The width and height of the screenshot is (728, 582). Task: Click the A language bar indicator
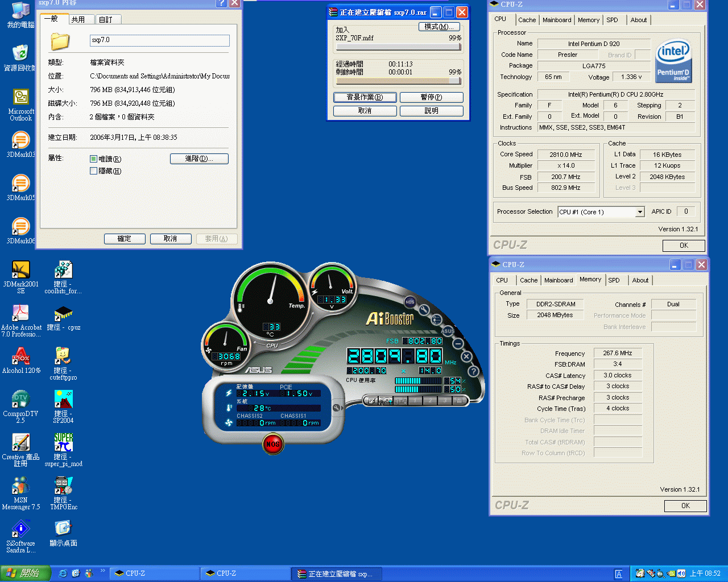(619, 574)
